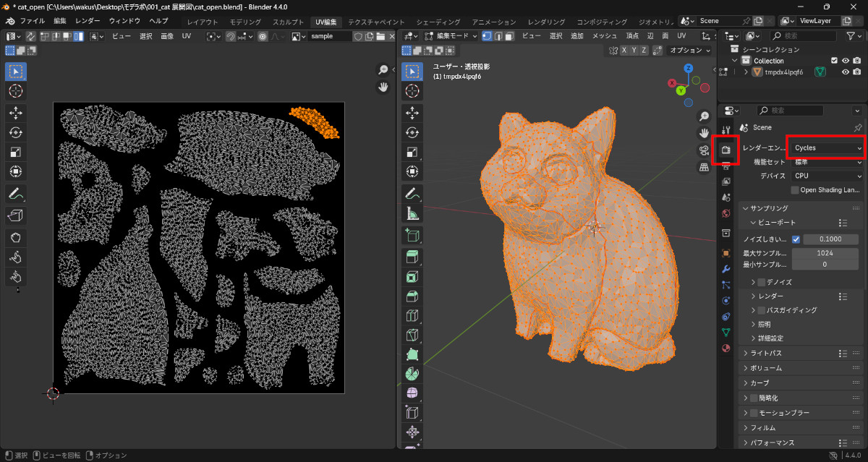
Task: Select the UV editor Select Box tool
Action: pyautogui.click(x=16, y=71)
